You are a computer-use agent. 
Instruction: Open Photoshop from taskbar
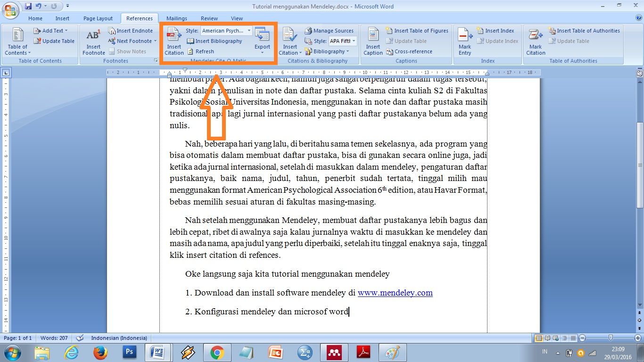129,353
